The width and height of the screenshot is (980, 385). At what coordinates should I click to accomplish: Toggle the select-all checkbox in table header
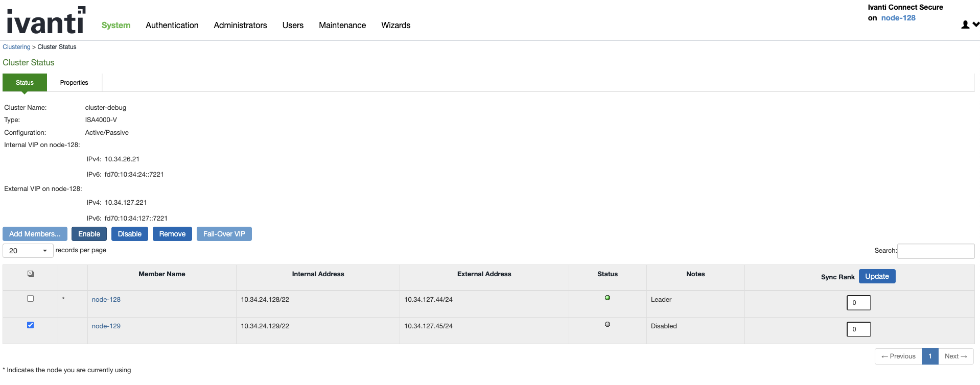tap(31, 274)
